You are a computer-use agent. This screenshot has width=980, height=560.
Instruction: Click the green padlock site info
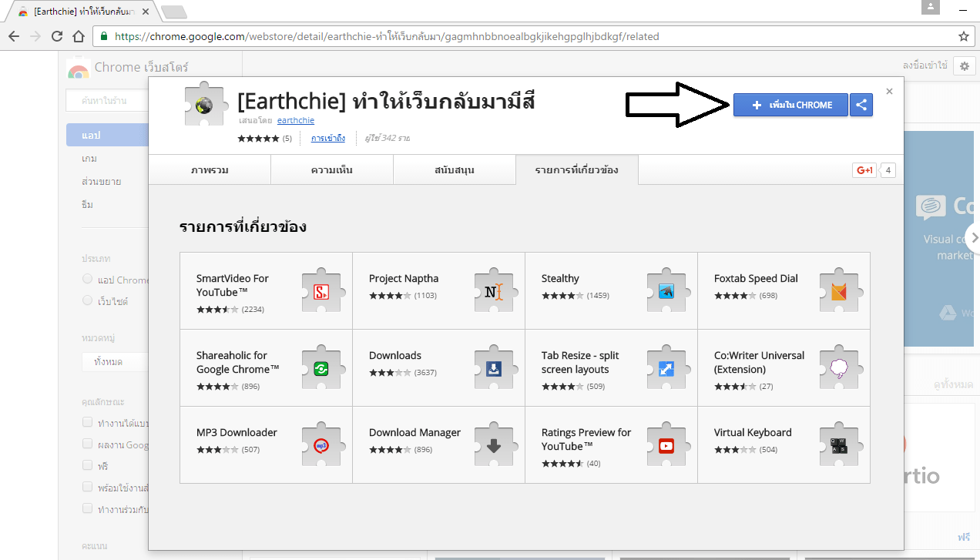tap(103, 36)
